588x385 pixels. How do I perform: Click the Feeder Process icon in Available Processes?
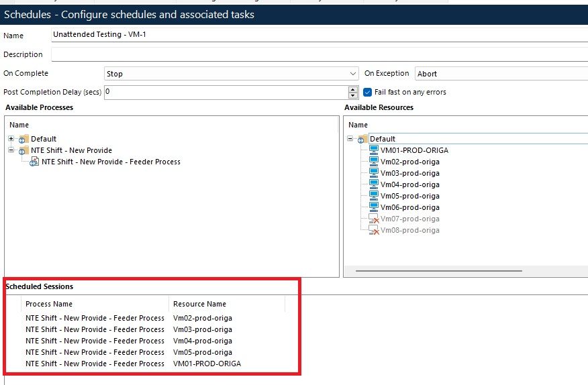pos(34,162)
